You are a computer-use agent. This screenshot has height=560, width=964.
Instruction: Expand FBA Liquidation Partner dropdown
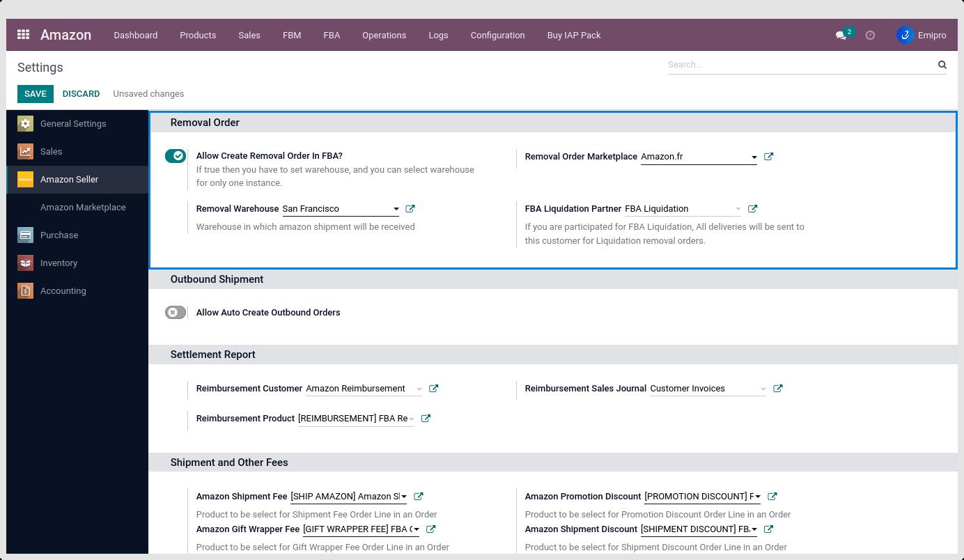738,210
